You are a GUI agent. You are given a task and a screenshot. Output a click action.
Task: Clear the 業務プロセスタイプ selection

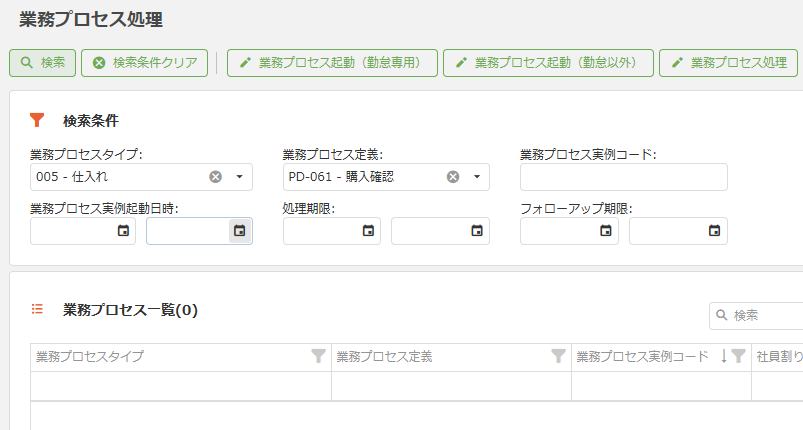pos(215,177)
